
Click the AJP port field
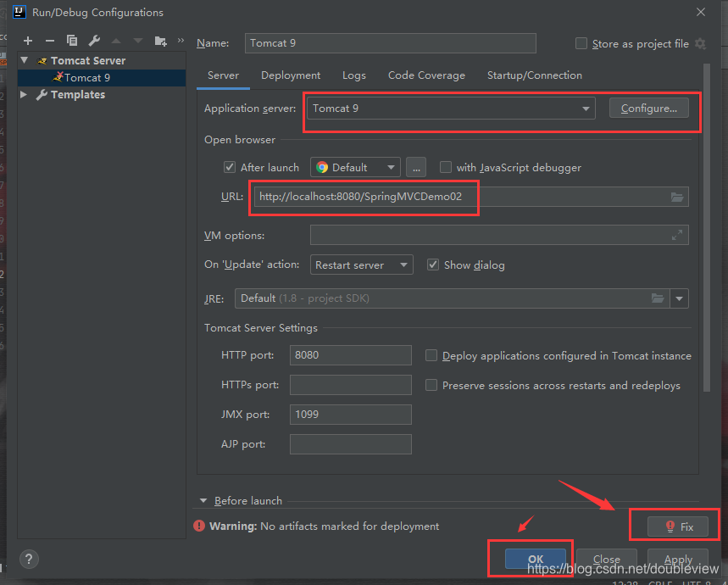[351, 444]
